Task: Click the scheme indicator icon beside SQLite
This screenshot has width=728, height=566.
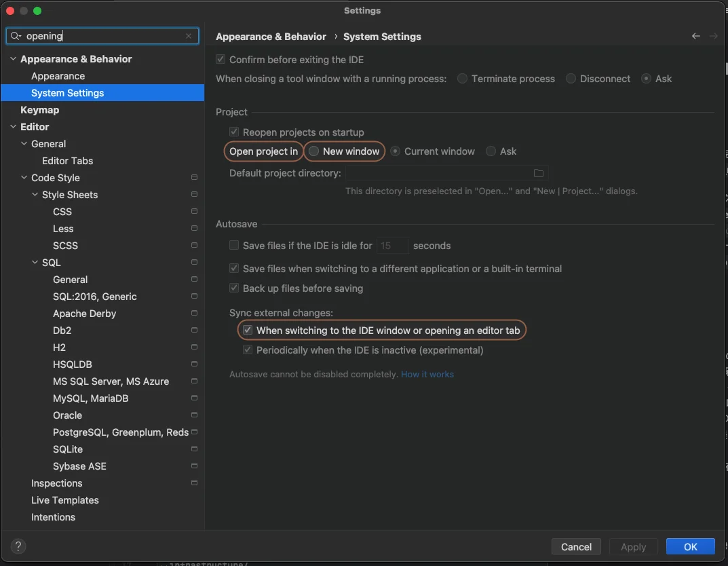Action: coord(194,449)
